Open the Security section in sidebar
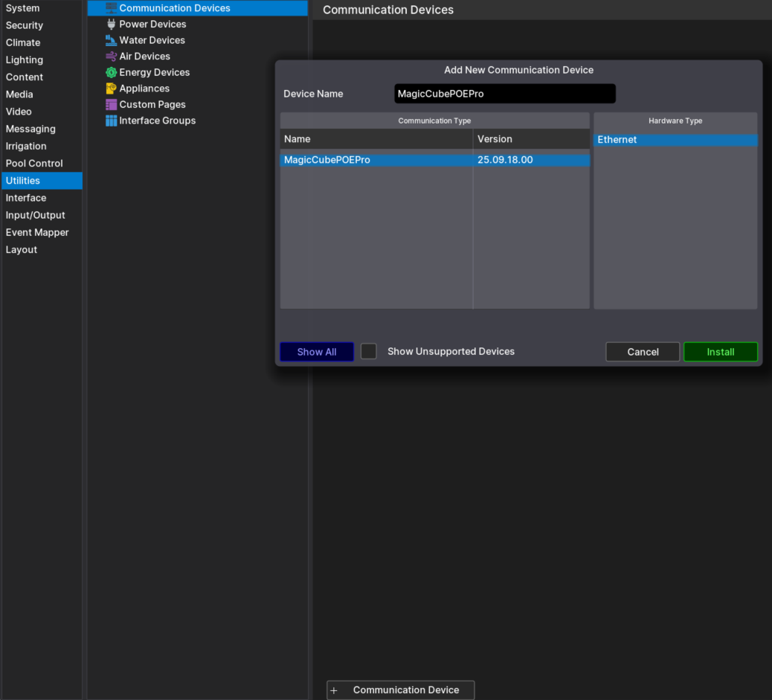Viewport: 772px width, 700px height. 25,25
